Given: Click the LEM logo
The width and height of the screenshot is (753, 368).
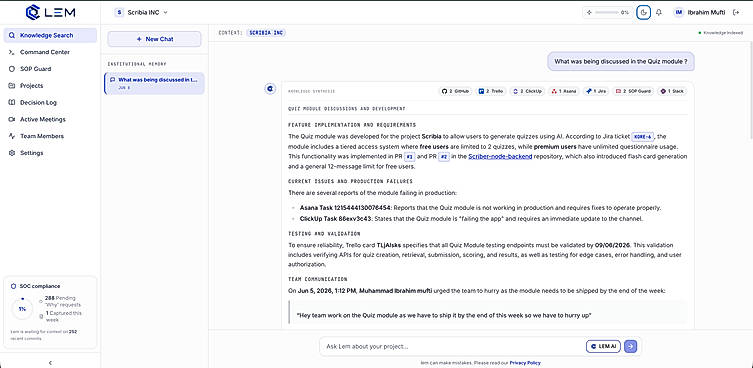Looking at the screenshot, I should tap(50, 12).
